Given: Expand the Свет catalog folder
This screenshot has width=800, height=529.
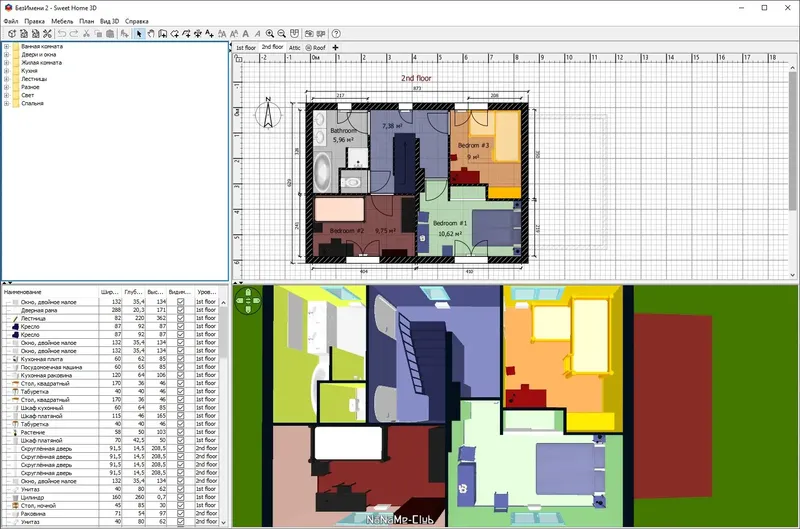Looking at the screenshot, I should pos(7,95).
